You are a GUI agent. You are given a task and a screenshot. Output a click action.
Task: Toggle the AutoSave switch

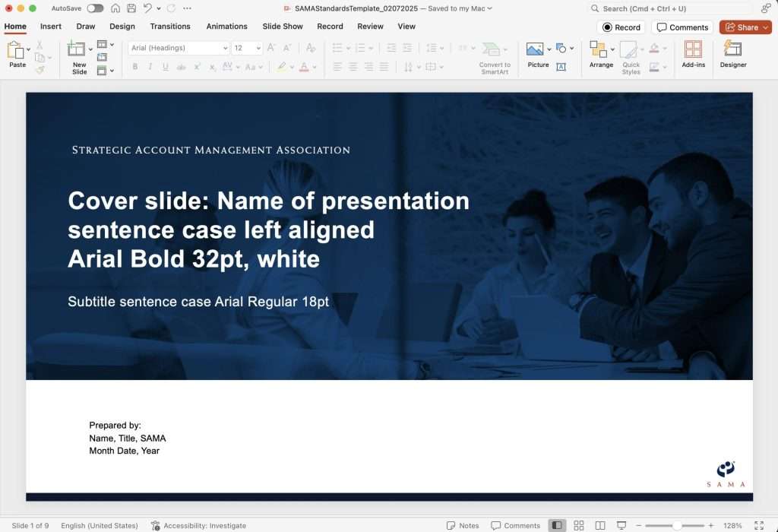tap(95, 8)
